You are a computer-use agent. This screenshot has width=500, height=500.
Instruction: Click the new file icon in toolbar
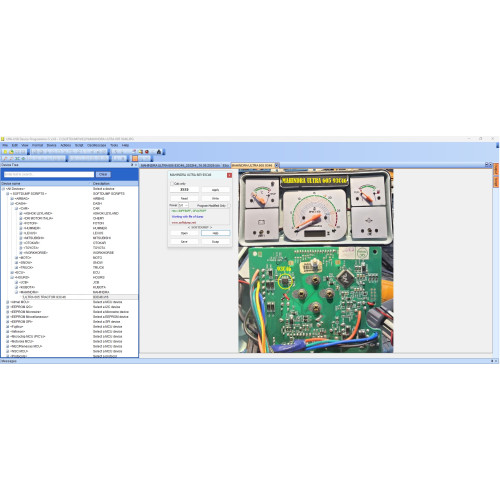coord(5,152)
